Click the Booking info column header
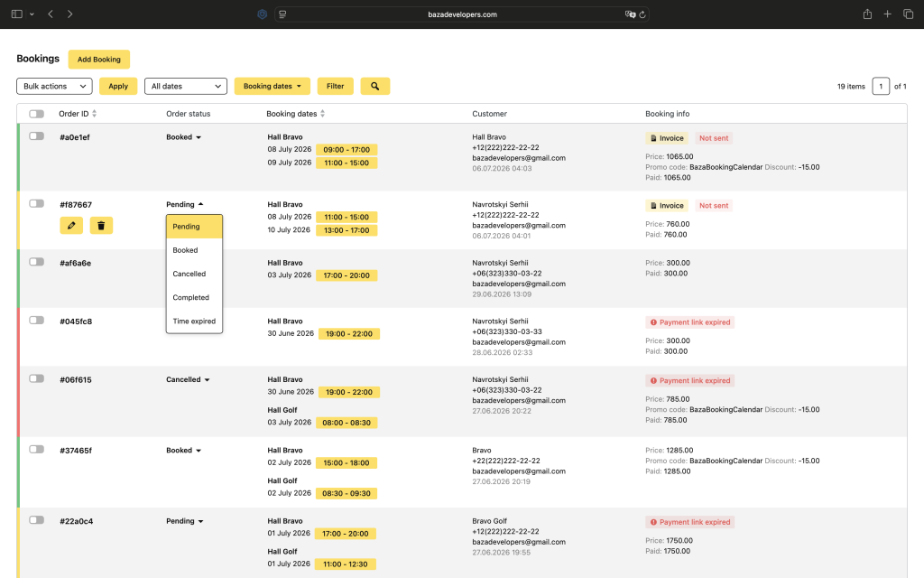Image resolution: width=924 pixels, height=578 pixels. coord(667,114)
